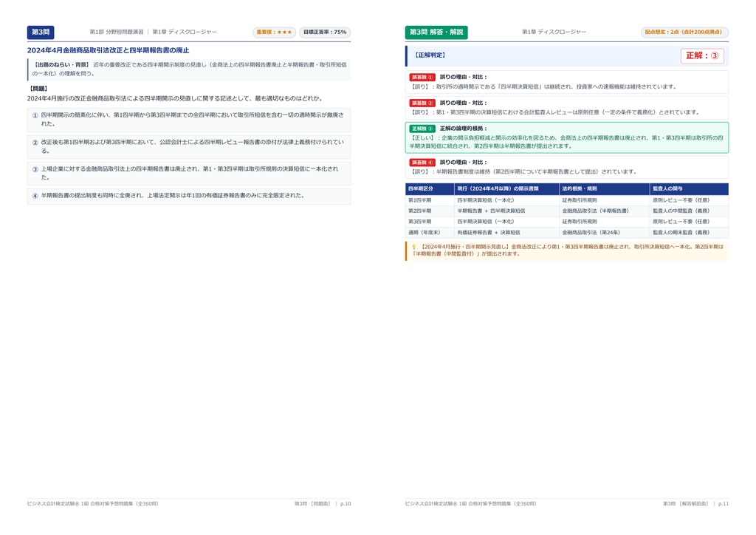Click the 配点想定：2点 badge
Viewport: 756px width, 535px height.
click(684, 33)
